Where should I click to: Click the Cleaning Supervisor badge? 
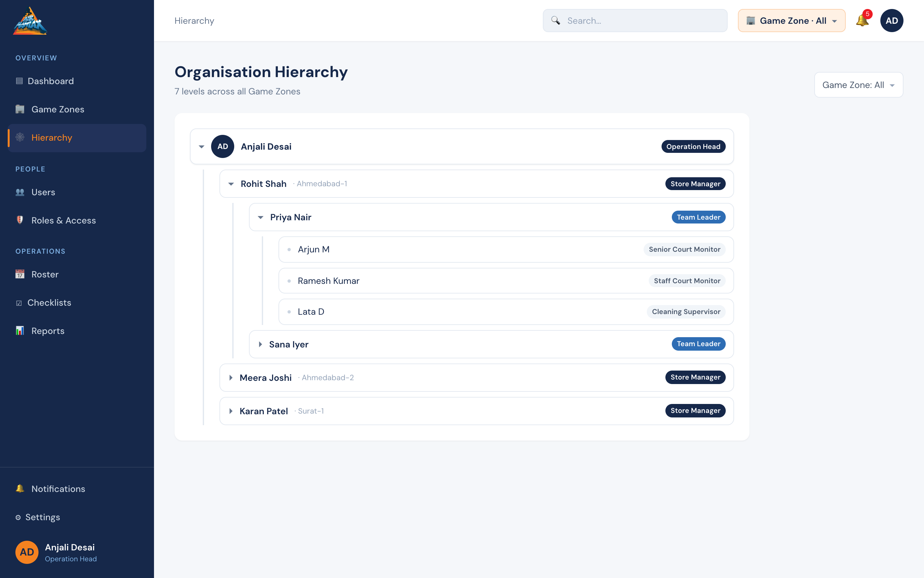pyautogui.click(x=686, y=311)
